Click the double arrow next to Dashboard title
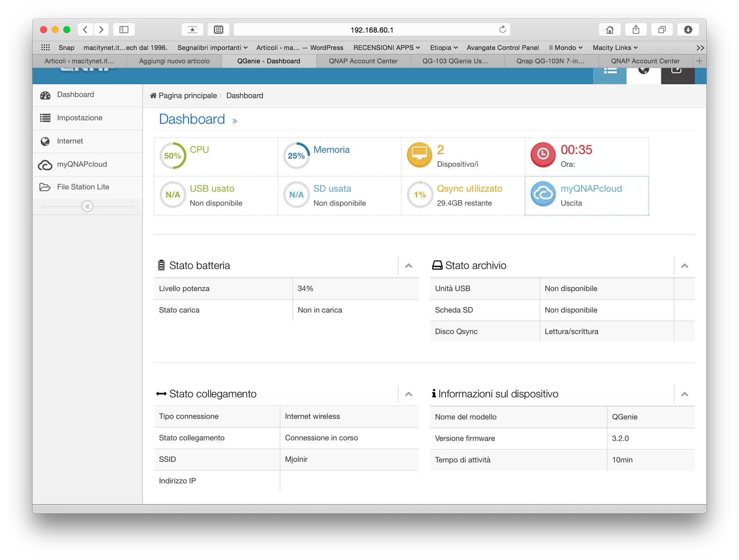 (x=235, y=121)
